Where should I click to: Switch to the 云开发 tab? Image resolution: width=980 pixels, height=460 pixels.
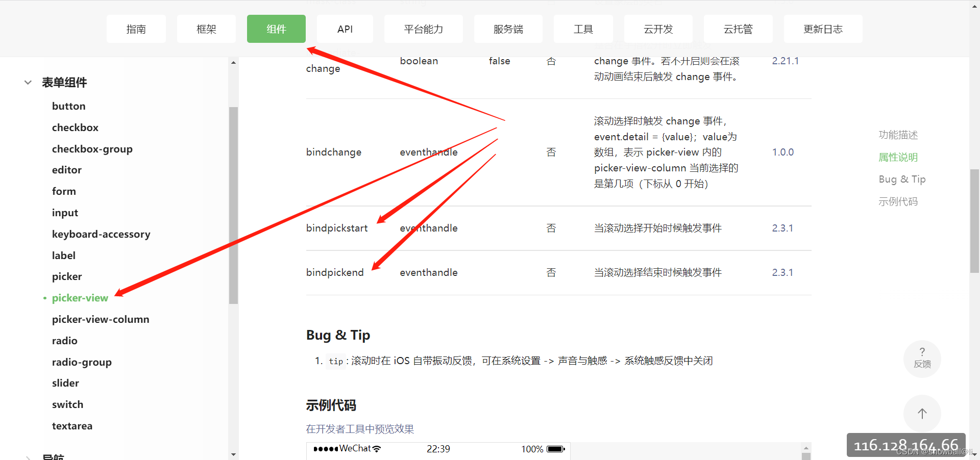pos(658,29)
